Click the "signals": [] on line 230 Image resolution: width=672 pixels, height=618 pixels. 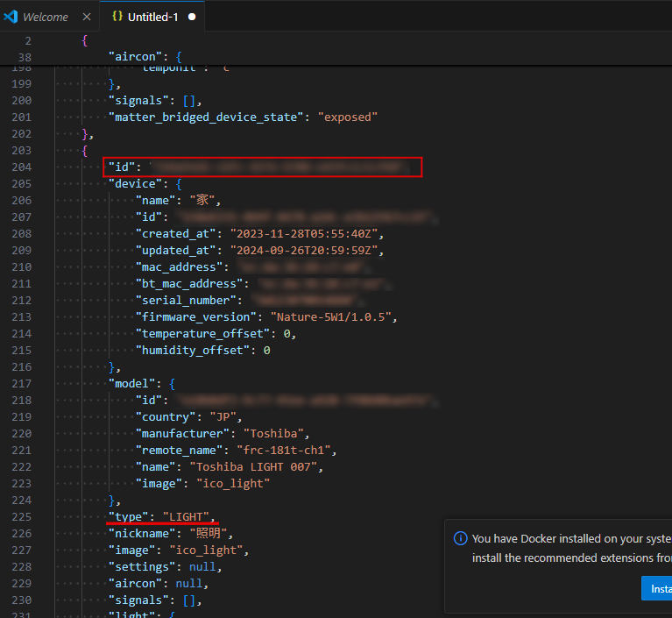point(155,600)
